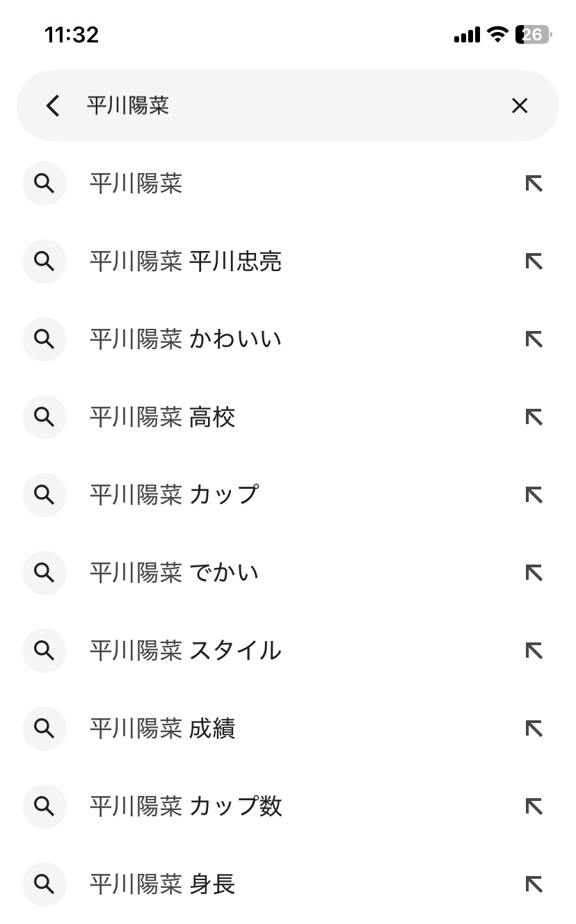Tap fill-in arrow beside 高校 suggestion

pos(534,417)
